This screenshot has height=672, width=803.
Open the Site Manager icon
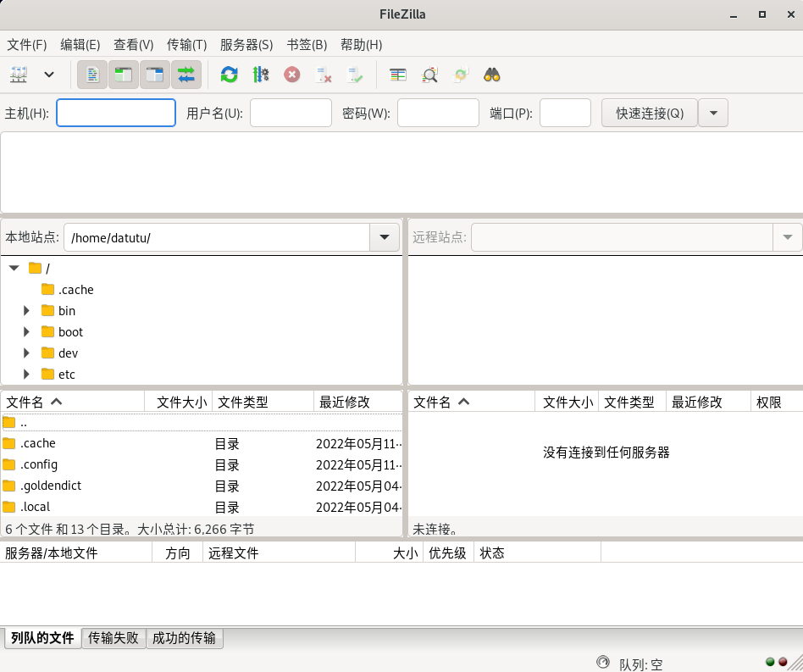pos(19,75)
